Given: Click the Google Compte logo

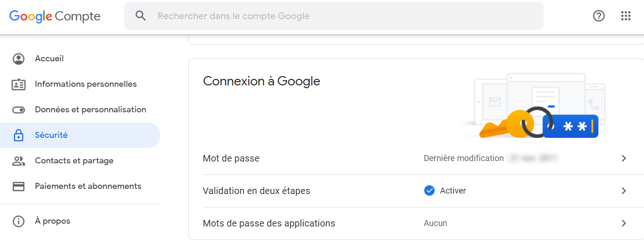Looking at the screenshot, I should click(x=55, y=16).
